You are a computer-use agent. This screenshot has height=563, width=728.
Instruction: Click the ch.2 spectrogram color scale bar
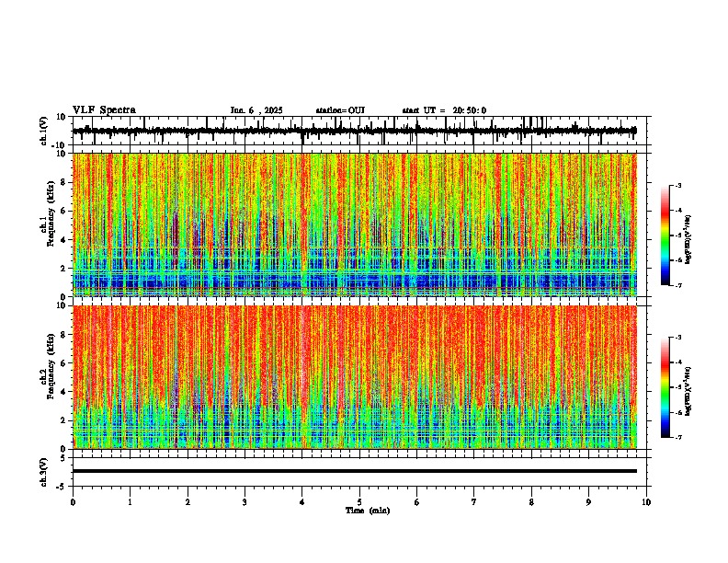[x=665, y=387]
